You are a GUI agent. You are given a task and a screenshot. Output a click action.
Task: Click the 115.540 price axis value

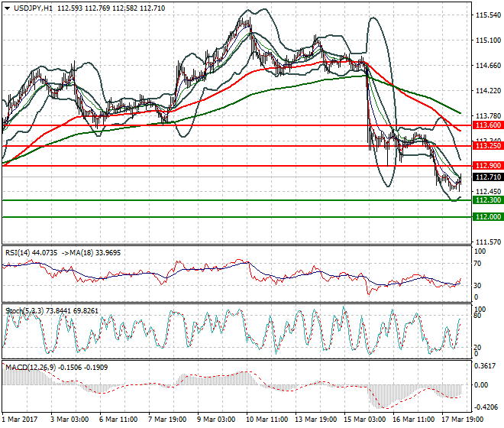click(488, 15)
